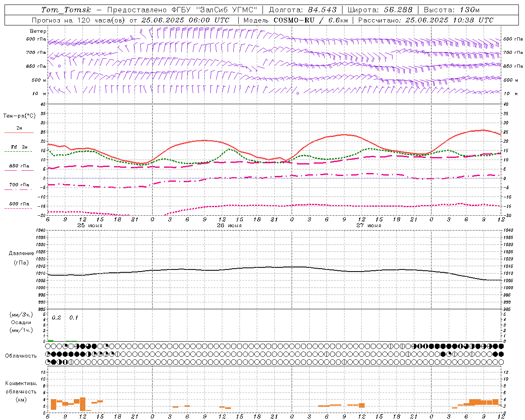Click the Давление panel label
The height and width of the screenshot is (420, 525).
[x=21, y=253]
